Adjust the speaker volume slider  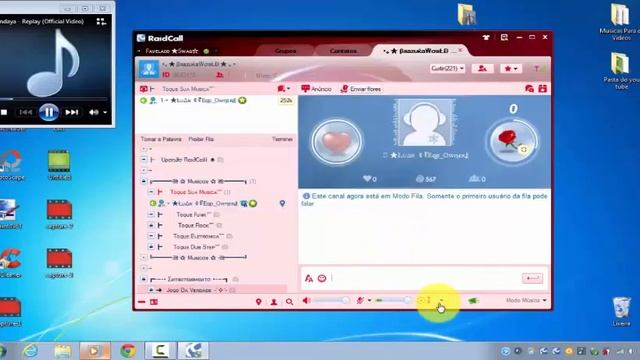point(332,301)
